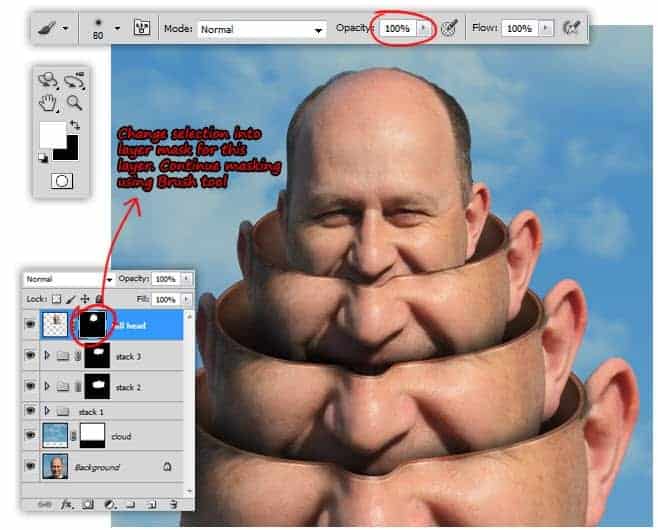
Task: Open the Brush tool preset picker
Action: (47, 28)
